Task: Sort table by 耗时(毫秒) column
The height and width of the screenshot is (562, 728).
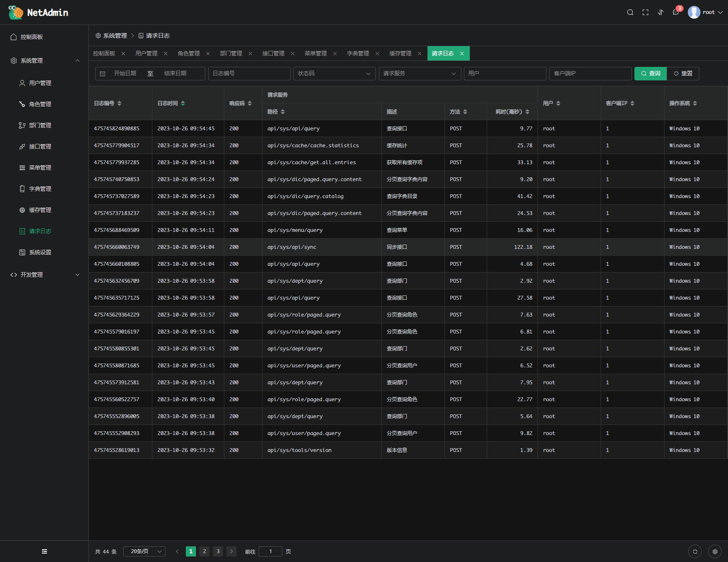Action: click(x=527, y=112)
